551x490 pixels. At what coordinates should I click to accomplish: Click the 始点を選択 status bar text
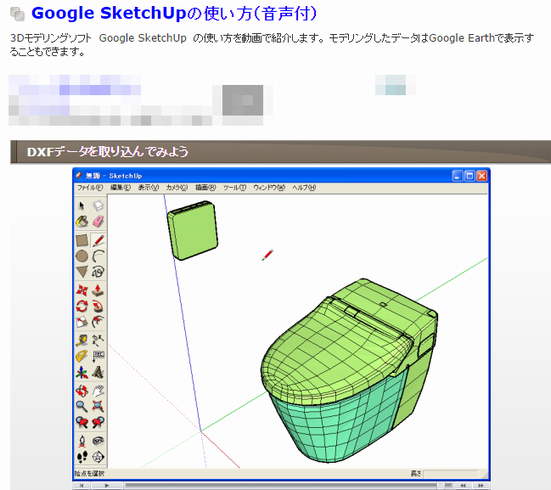[x=89, y=473]
